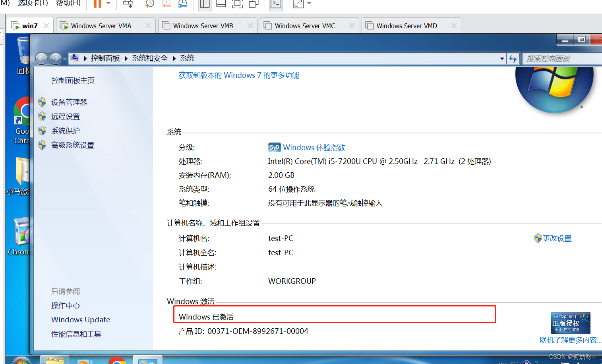Go forward in the Control Panel window

pos(56,59)
